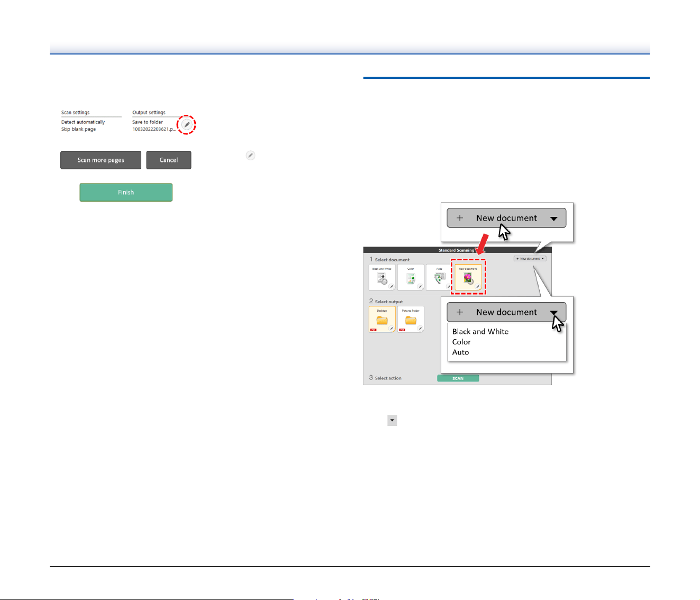This screenshot has height=600, width=700.
Task: Choose the Pictures Folder output tile
Action: [x=411, y=319]
